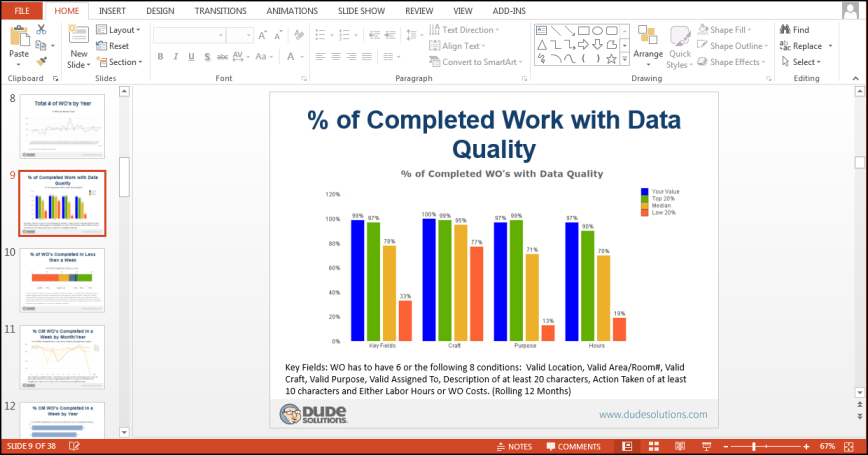Click the Replace button
This screenshot has height=455, width=868.
point(801,46)
